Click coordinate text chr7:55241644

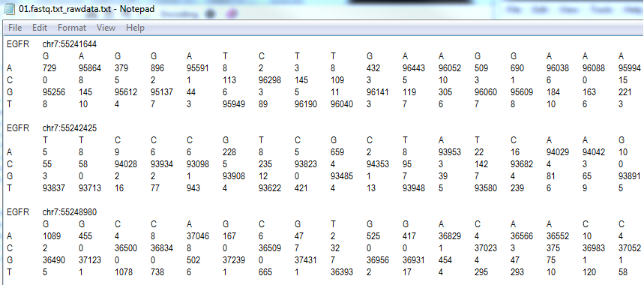(x=70, y=44)
